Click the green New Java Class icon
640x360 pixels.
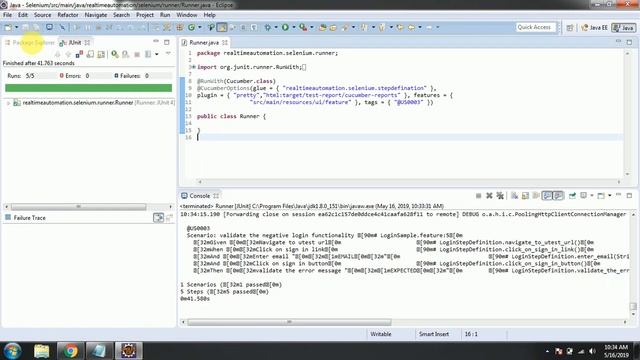tap(191, 27)
